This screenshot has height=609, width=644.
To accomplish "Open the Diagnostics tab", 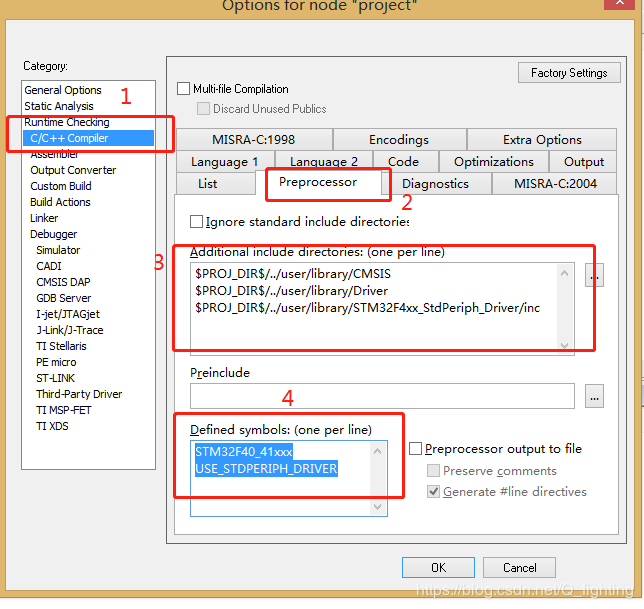I will 435,184.
